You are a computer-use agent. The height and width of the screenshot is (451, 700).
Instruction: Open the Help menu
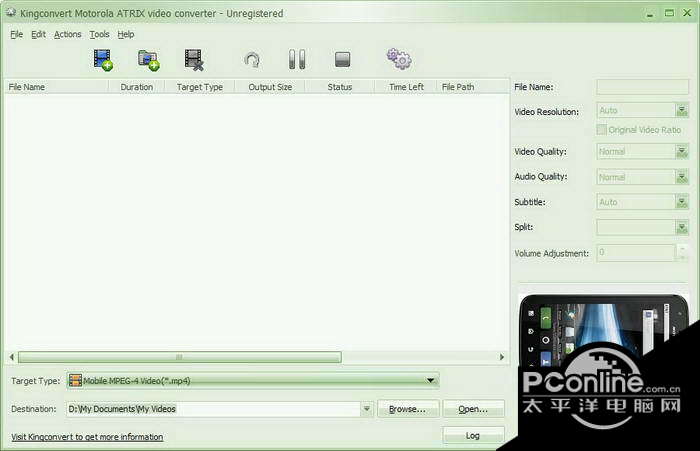click(x=126, y=34)
